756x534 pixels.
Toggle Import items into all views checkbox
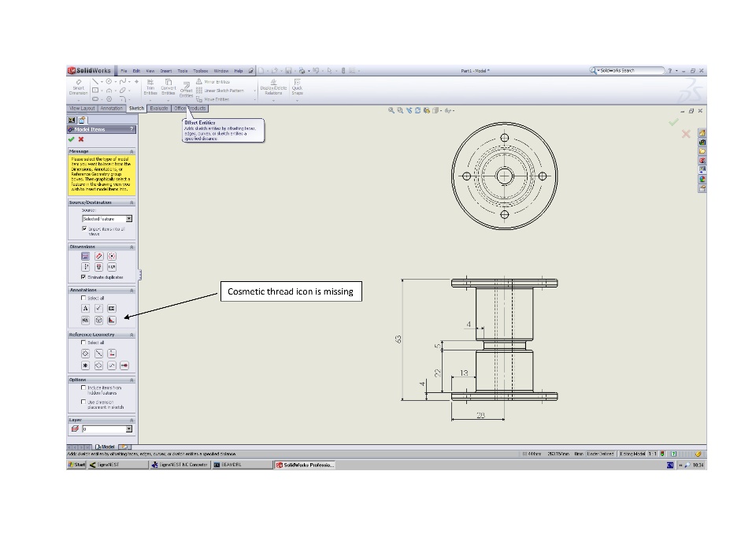[84, 228]
